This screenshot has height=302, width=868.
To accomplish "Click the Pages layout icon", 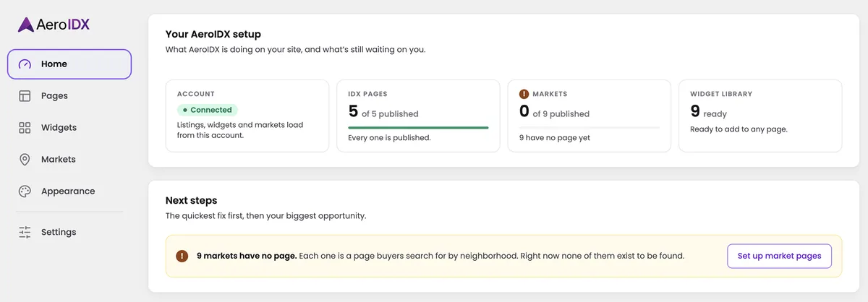I will 25,95.
